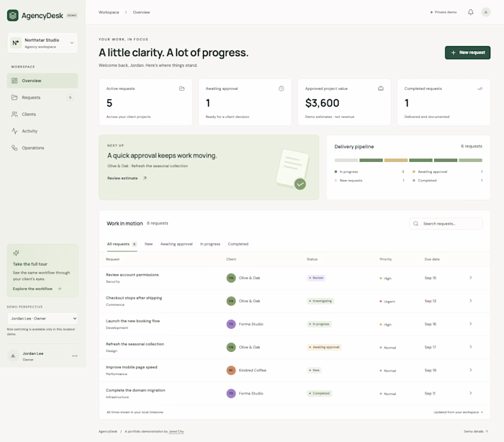Click the Urgent priority label
The height and width of the screenshot is (442, 504).
point(387,302)
